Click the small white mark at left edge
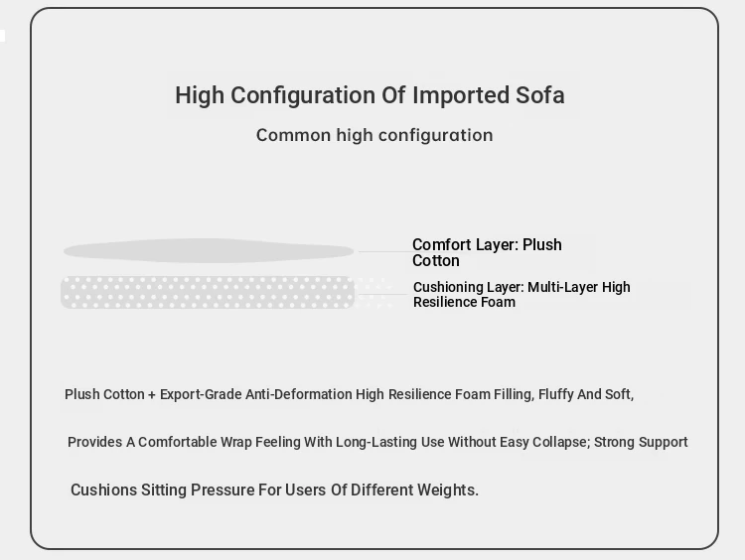The width and height of the screenshot is (745, 560). [x=2, y=37]
